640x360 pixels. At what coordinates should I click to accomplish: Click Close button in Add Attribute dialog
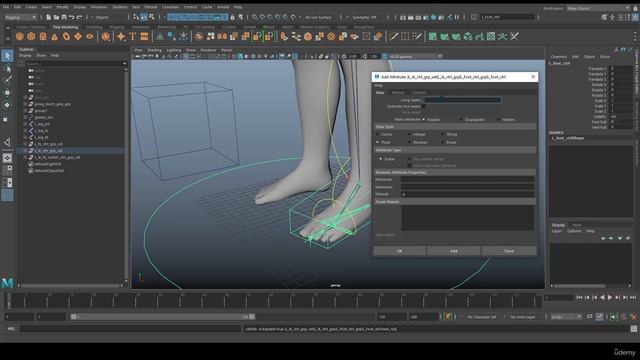[x=509, y=251]
